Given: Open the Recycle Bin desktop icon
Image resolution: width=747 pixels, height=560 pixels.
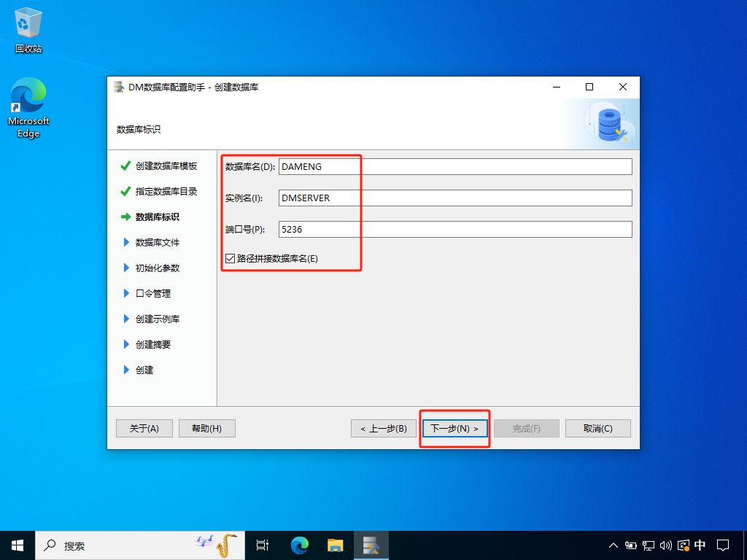Looking at the screenshot, I should coord(28,29).
